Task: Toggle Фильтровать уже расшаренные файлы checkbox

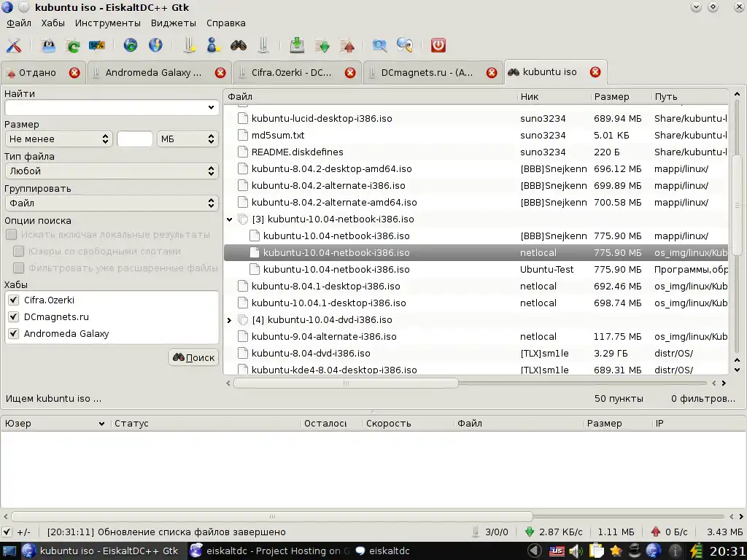Action: 18,268
